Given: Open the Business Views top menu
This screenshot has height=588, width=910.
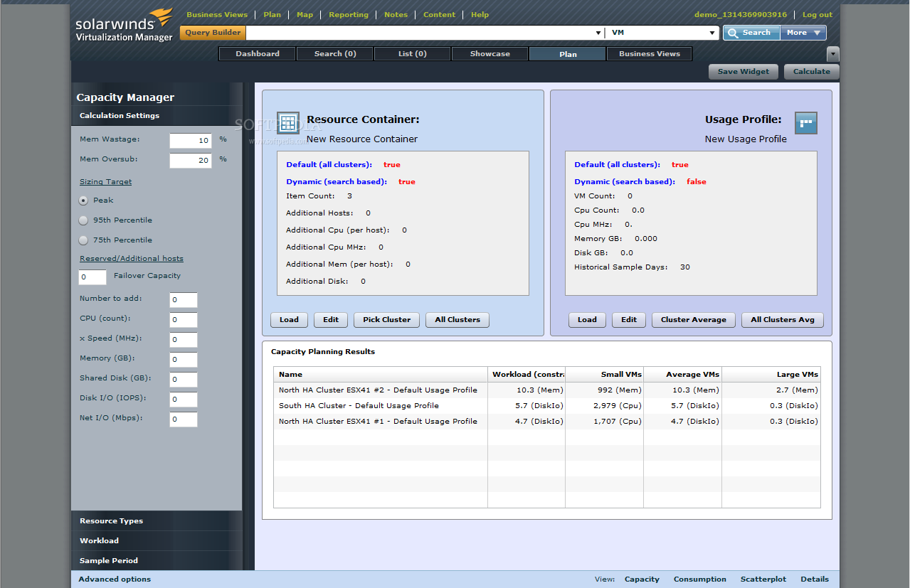Looking at the screenshot, I should click(x=217, y=15).
